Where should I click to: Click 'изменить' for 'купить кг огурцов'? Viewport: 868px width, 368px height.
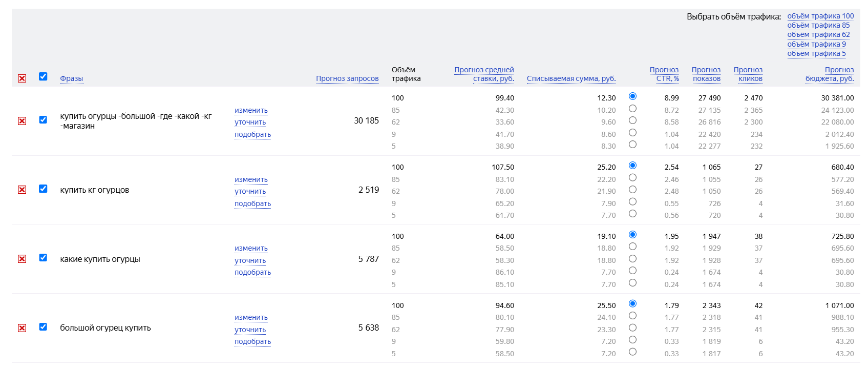click(x=251, y=179)
